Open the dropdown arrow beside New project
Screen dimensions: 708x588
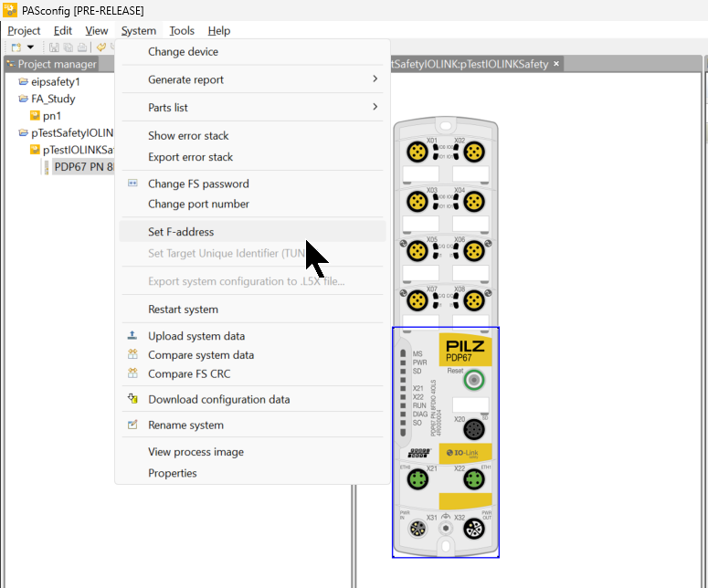click(x=30, y=47)
